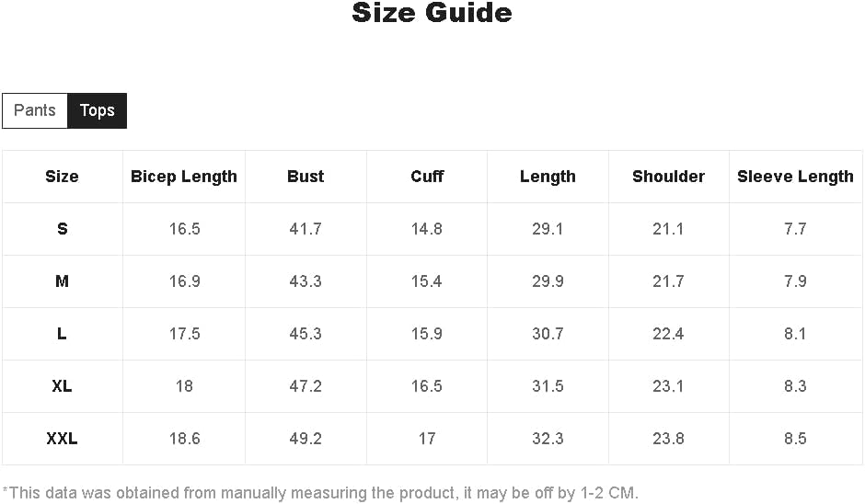Click the Bicep Length column header
865x504 pixels.
(x=184, y=177)
